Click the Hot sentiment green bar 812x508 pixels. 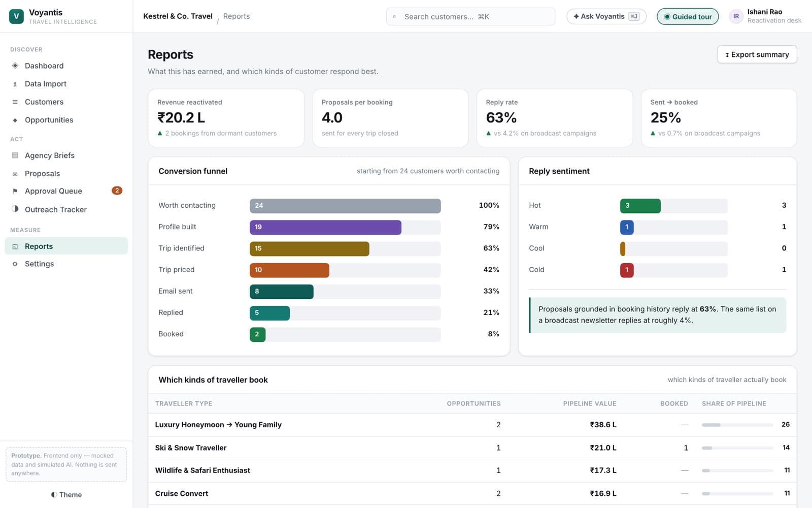pos(640,206)
